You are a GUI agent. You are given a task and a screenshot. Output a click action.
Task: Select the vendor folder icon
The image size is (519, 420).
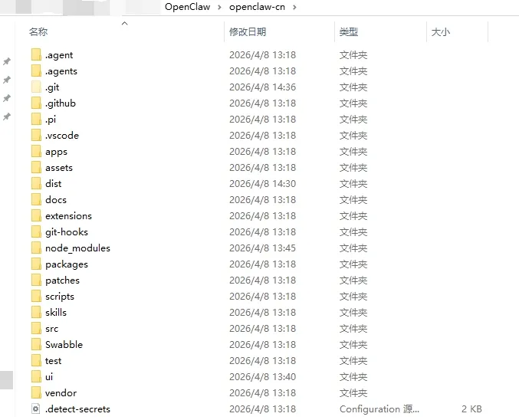[x=36, y=393]
